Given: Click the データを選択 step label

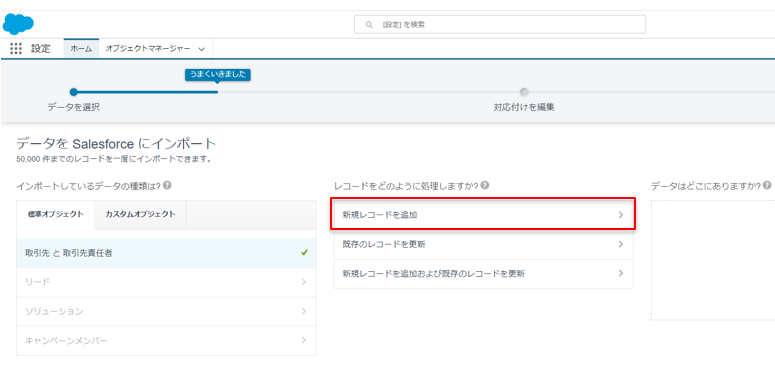Looking at the screenshot, I should pos(74,107).
